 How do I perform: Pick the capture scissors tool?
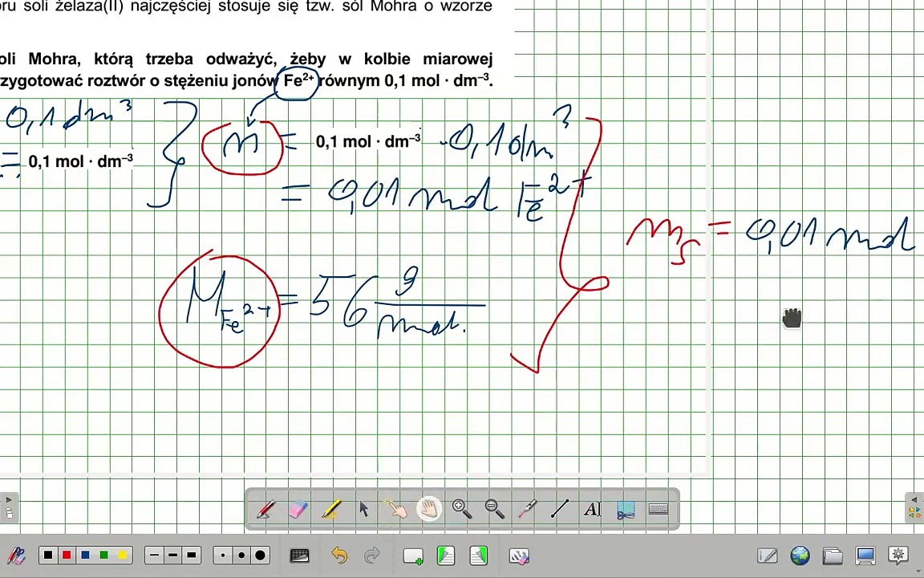[626, 510]
